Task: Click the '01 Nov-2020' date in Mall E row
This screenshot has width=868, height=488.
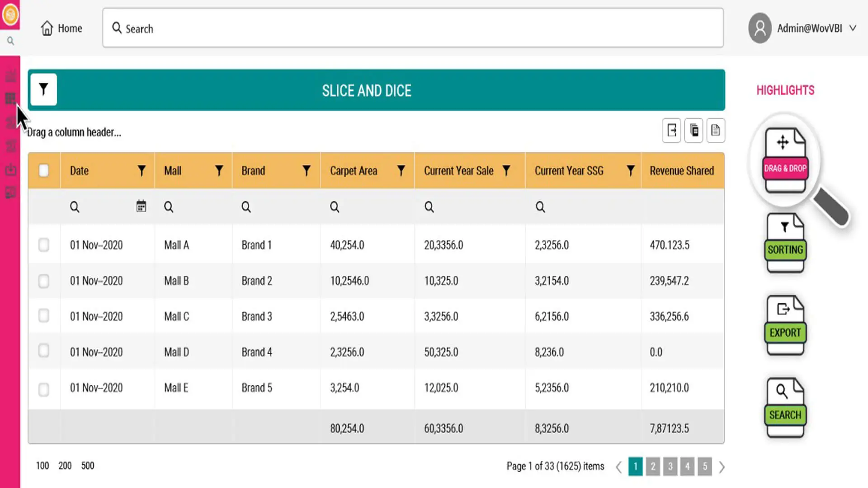Action: tap(96, 388)
